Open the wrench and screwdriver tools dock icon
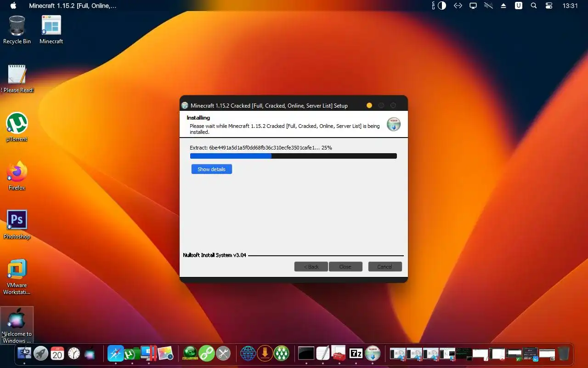Screen dimensions: 588x368 [223, 353]
